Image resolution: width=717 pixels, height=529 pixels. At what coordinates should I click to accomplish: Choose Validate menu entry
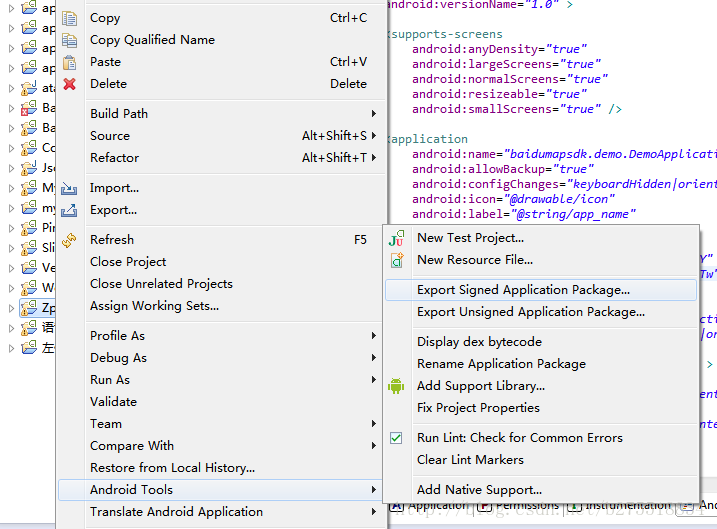(x=222, y=401)
